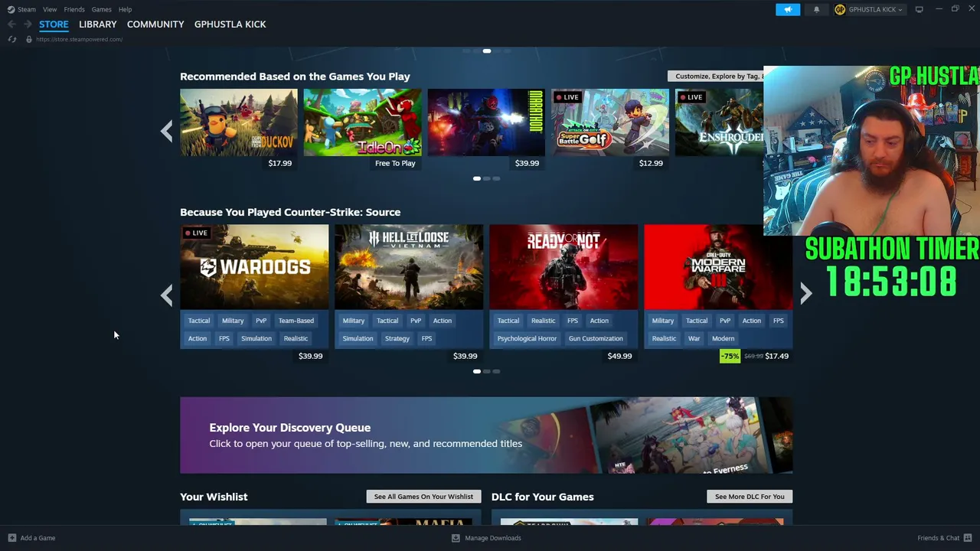The width and height of the screenshot is (980, 551).
Task: Open the Wardogs game capsule image
Action: click(254, 267)
